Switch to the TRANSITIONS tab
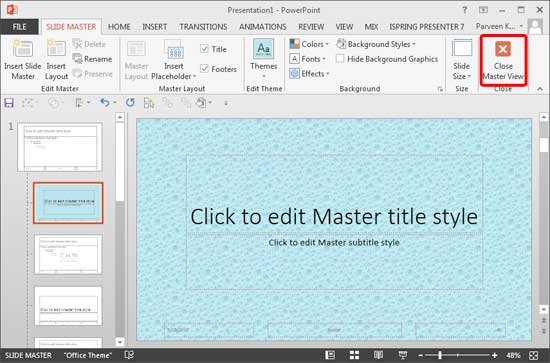 [x=203, y=27]
